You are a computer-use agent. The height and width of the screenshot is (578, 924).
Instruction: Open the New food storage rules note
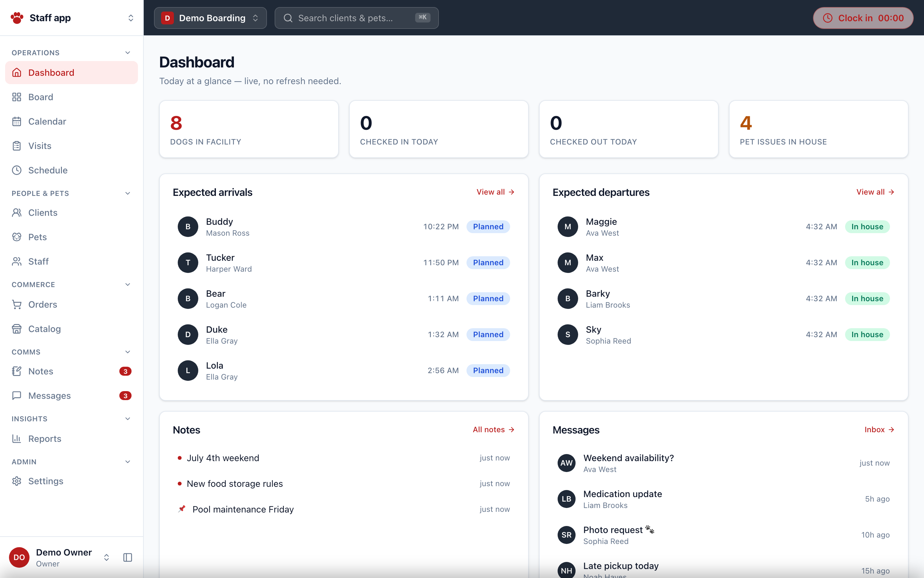point(344,484)
